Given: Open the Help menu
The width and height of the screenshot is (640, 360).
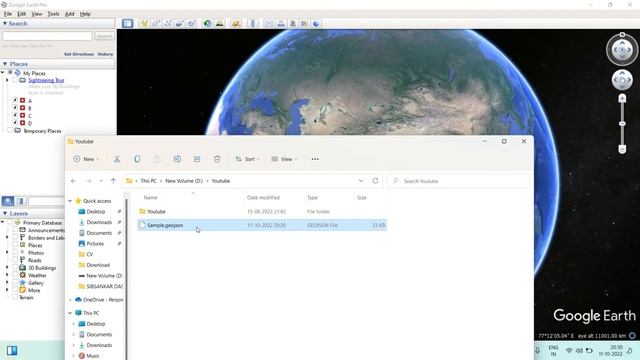Looking at the screenshot, I should (x=85, y=14).
